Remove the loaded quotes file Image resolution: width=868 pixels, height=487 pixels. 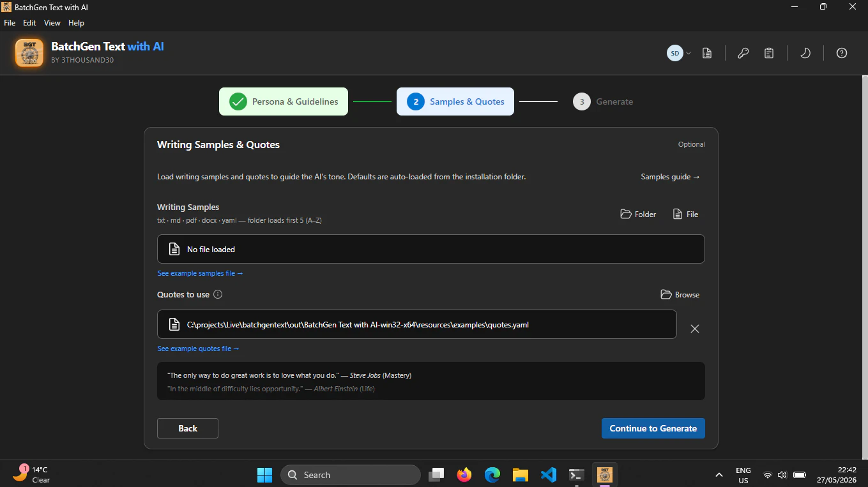(695, 329)
